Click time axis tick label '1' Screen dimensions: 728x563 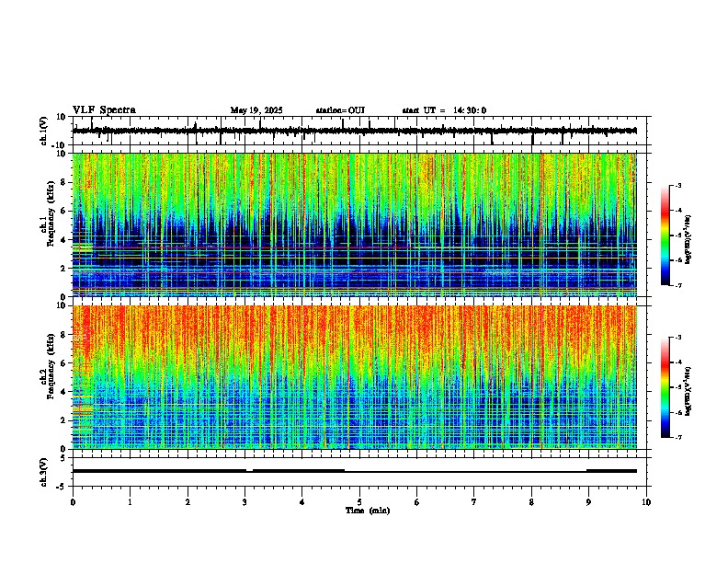tap(130, 502)
